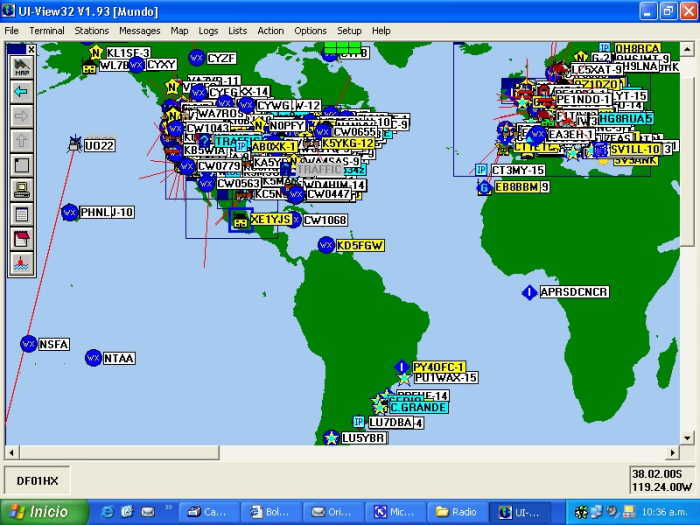The height and width of the screenshot is (525, 700).
Task: Click the EB8BBM yellow callsign label
Action: point(517,187)
